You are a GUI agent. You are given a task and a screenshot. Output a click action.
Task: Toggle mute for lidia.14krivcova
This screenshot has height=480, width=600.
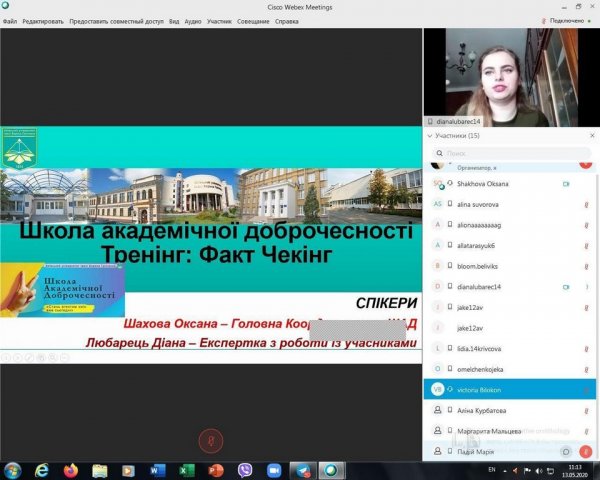(585, 348)
